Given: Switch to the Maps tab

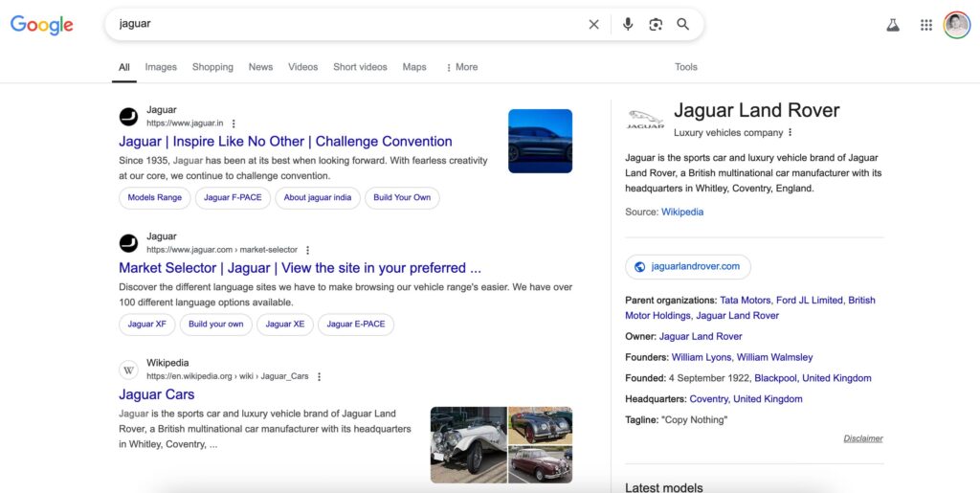Looking at the screenshot, I should [x=414, y=67].
